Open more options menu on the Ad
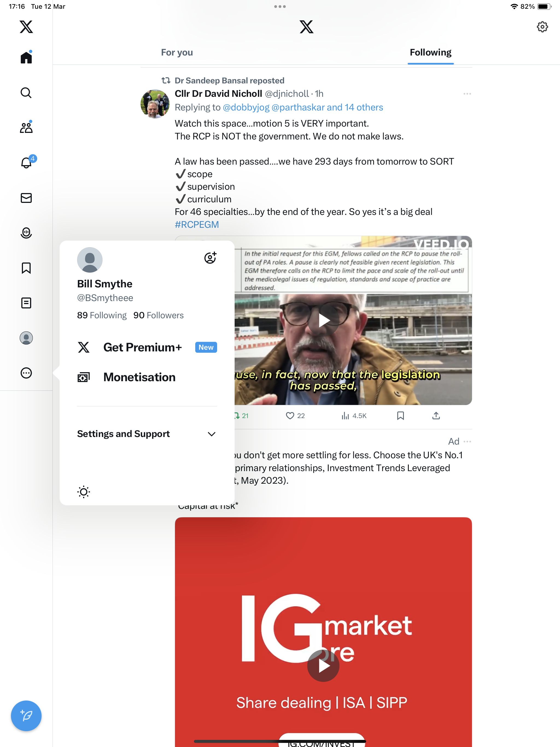The image size is (560, 747). pyautogui.click(x=467, y=441)
